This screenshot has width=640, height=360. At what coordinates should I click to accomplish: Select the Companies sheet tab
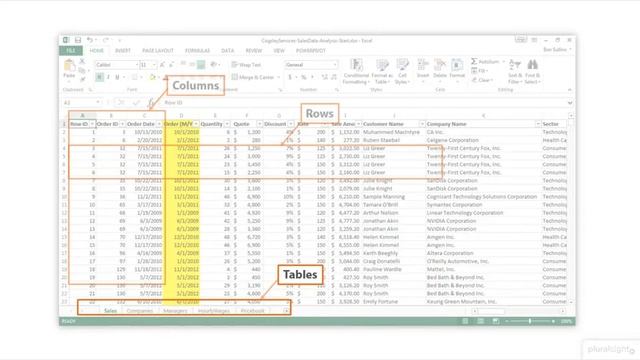tap(140, 311)
